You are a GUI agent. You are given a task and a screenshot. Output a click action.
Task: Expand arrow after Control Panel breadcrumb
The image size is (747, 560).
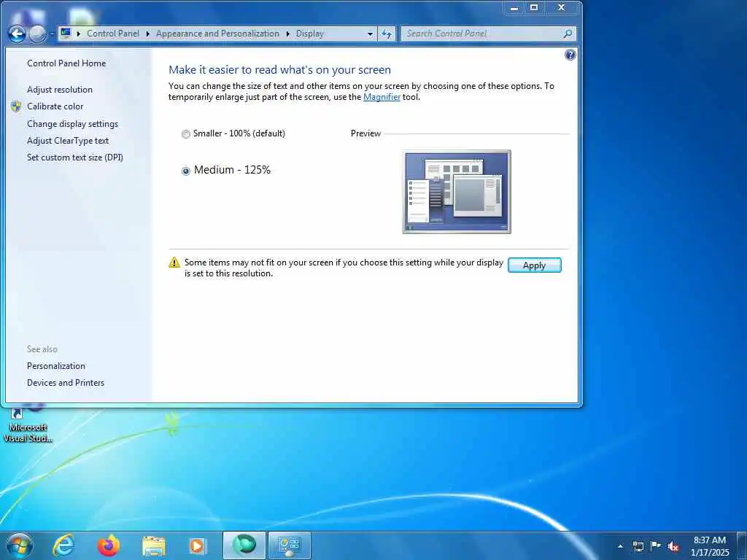click(x=147, y=34)
